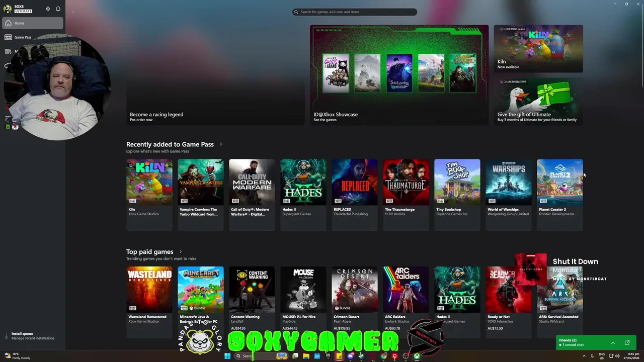Open Content Warning game tile
Image resolution: width=644 pixels, height=362 pixels.
(x=252, y=302)
